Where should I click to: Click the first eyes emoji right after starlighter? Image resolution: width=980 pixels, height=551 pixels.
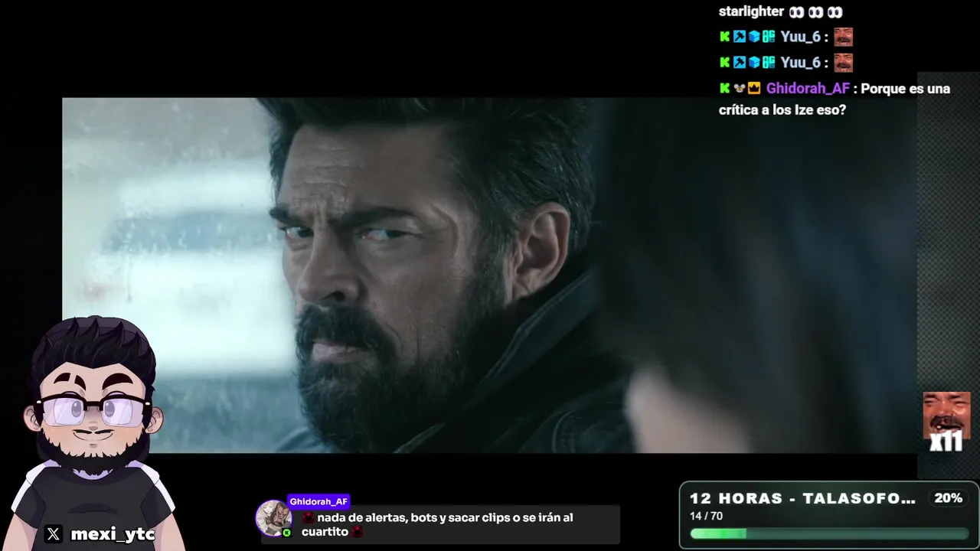[797, 12]
